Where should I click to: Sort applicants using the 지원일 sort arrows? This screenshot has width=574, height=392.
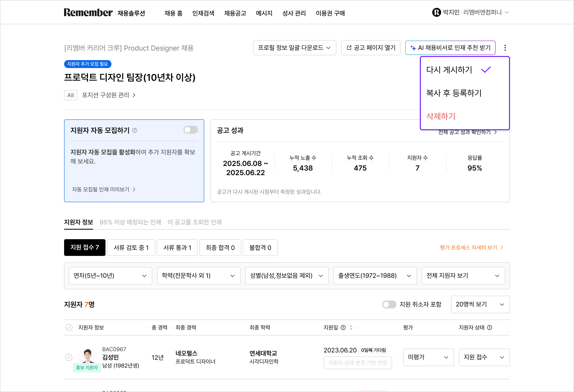point(351,328)
